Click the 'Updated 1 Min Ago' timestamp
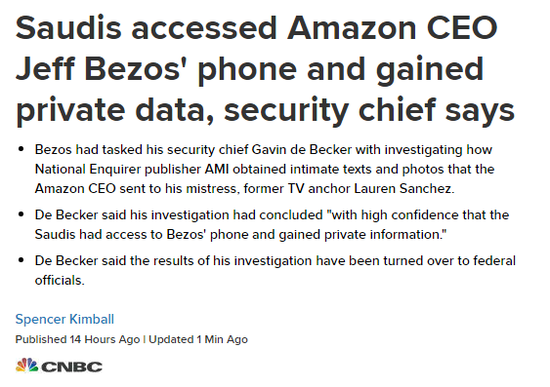Screen dimensions: 550x387 [x=198, y=339]
